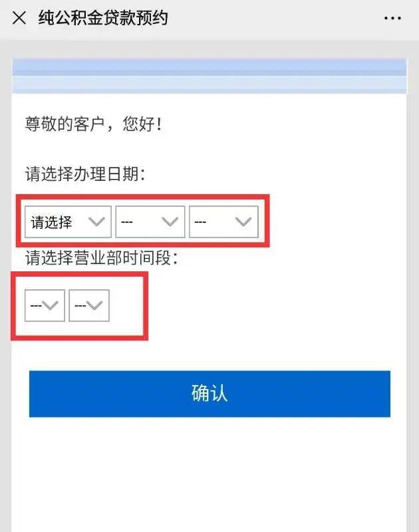Open the 请选择 year dropdown
The image size is (419, 532).
pyautogui.click(x=68, y=221)
